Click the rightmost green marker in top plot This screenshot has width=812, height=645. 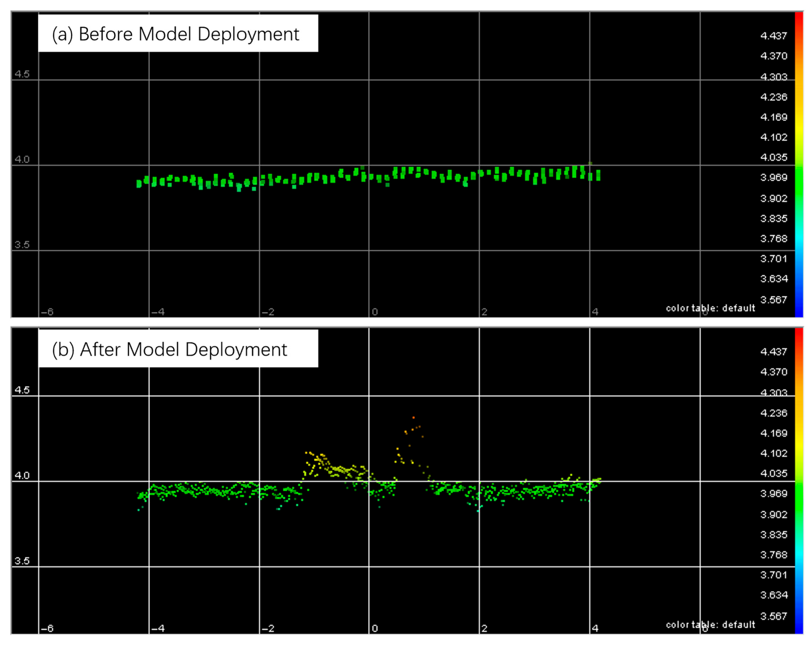coord(598,175)
